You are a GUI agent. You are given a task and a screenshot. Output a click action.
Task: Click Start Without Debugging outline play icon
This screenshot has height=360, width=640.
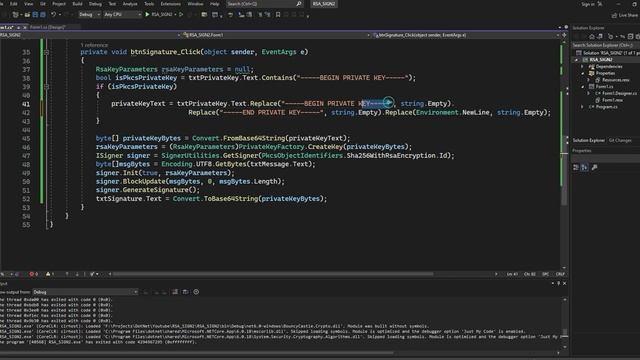click(x=181, y=14)
